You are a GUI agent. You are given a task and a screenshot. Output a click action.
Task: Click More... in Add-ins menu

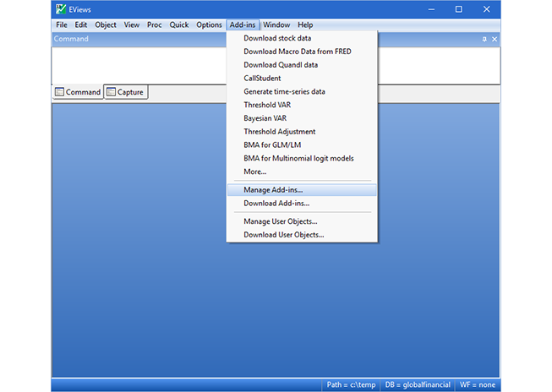[302, 171]
